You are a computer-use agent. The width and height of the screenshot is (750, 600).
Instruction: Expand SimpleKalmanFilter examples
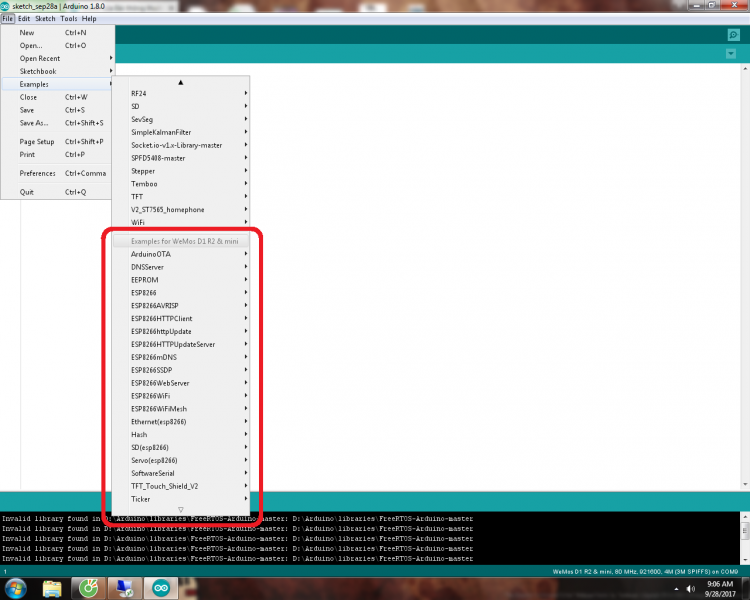pyautogui.click(x=181, y=132)
